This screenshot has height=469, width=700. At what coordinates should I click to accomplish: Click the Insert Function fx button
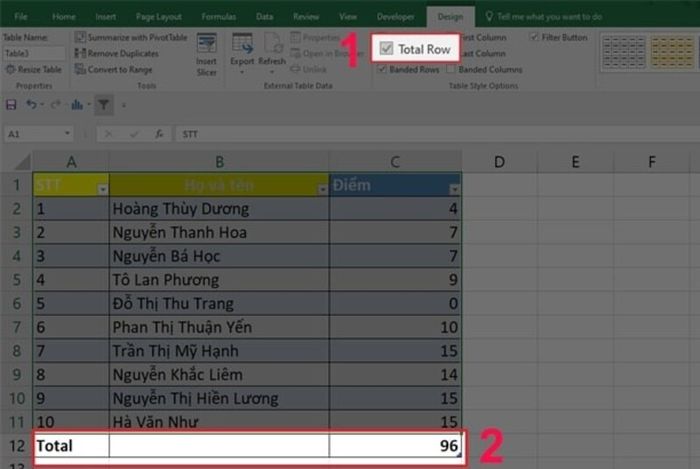pos(159,134)
